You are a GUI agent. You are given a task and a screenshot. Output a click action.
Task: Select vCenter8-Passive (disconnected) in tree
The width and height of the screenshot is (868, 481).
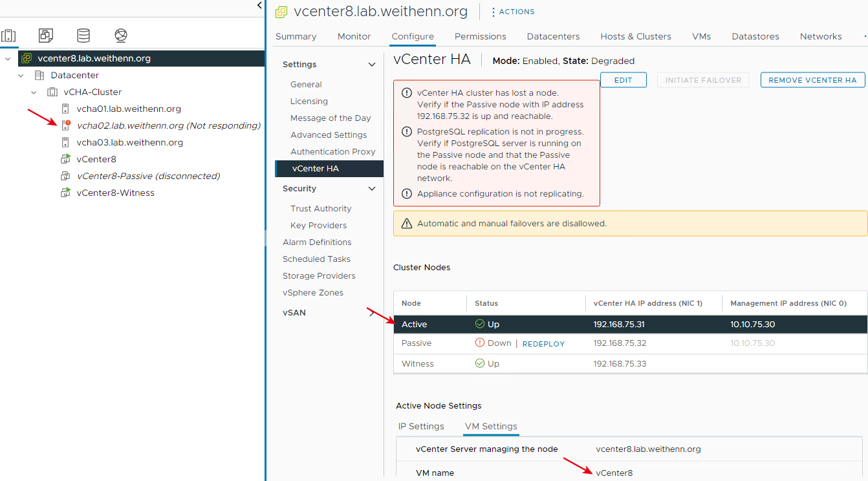point(148,176)
